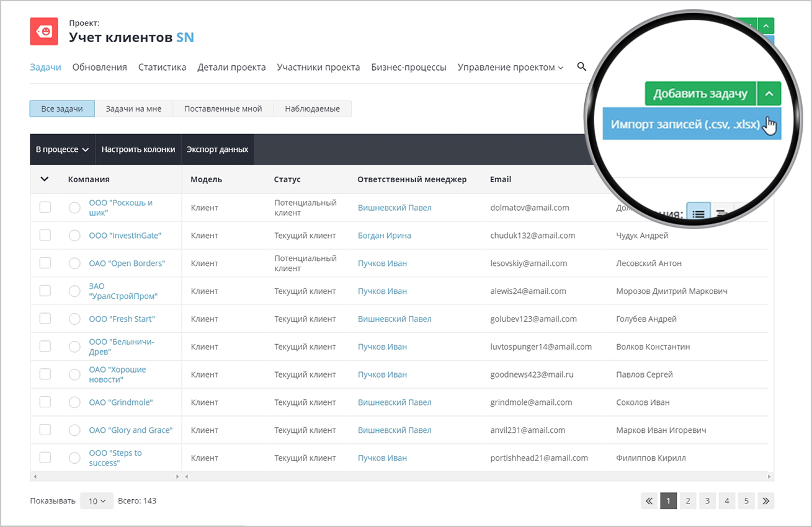Image resolution: width=812 pixels, height=527 pixels.
Task: Open the Обновления tab
Action: (100, 67)
